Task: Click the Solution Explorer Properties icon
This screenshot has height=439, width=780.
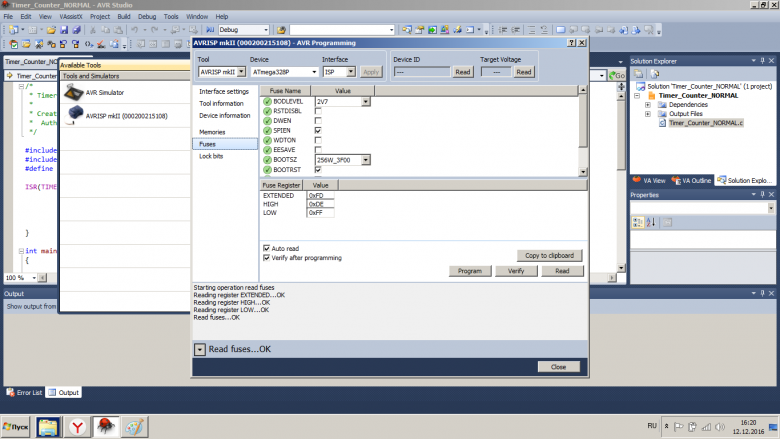Action: [638, 74]
